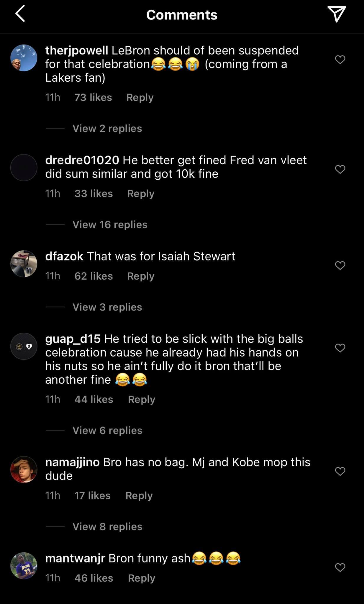Expand 'View 16 replies' thread
364x604 pixels.
110,224
